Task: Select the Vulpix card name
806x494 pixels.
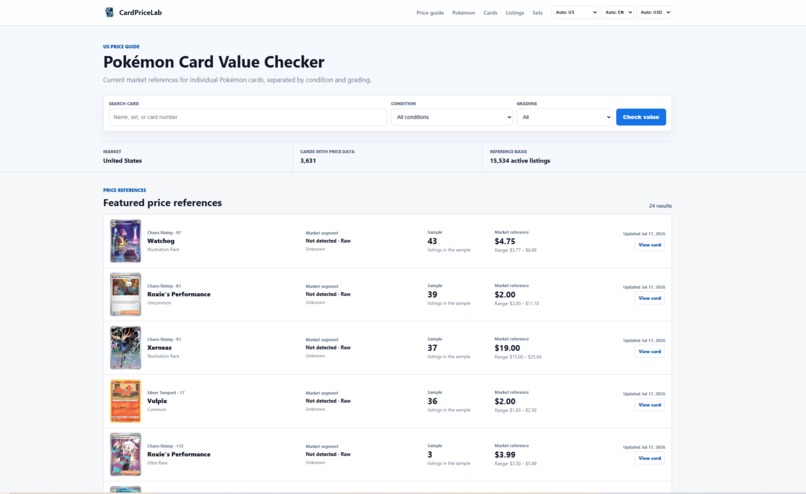Action: click(157, 401)
